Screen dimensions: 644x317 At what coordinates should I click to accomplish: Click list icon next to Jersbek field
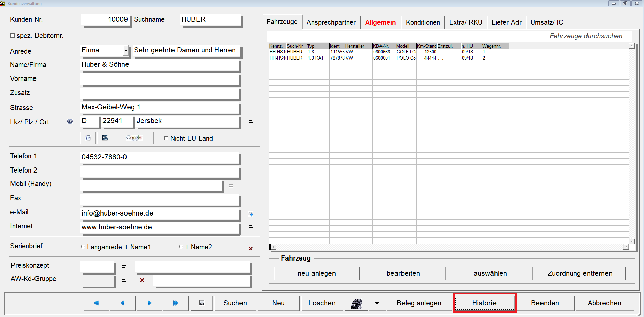[x=251, y=122]
